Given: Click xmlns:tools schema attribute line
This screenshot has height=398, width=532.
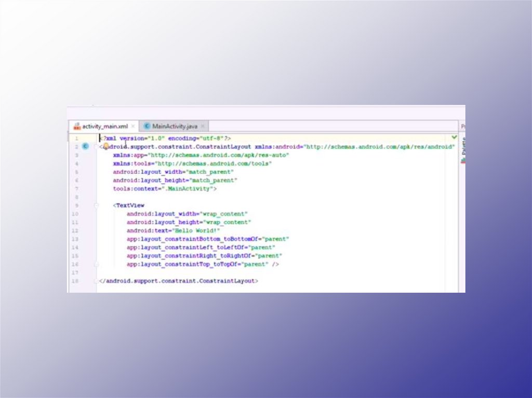Looking at the screenshot, I should pyautogui.click(x=192, y=163).
